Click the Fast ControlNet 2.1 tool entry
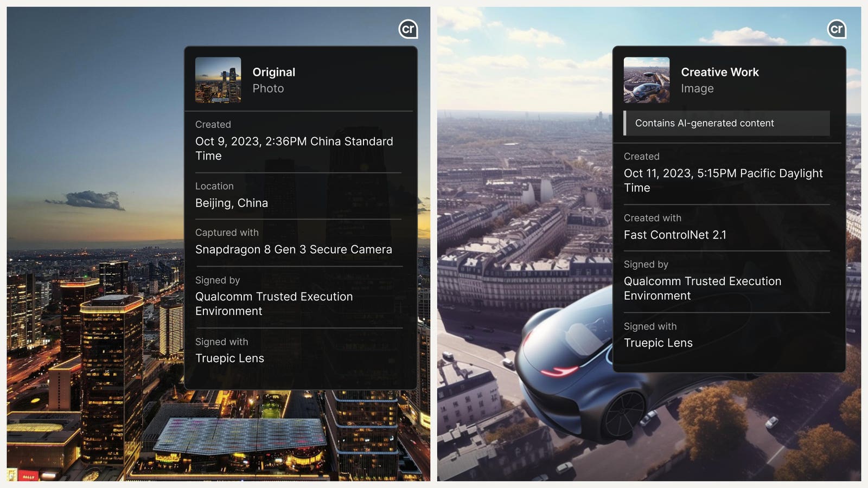Screen dimensions: 868x488 [x=675, y=235]
